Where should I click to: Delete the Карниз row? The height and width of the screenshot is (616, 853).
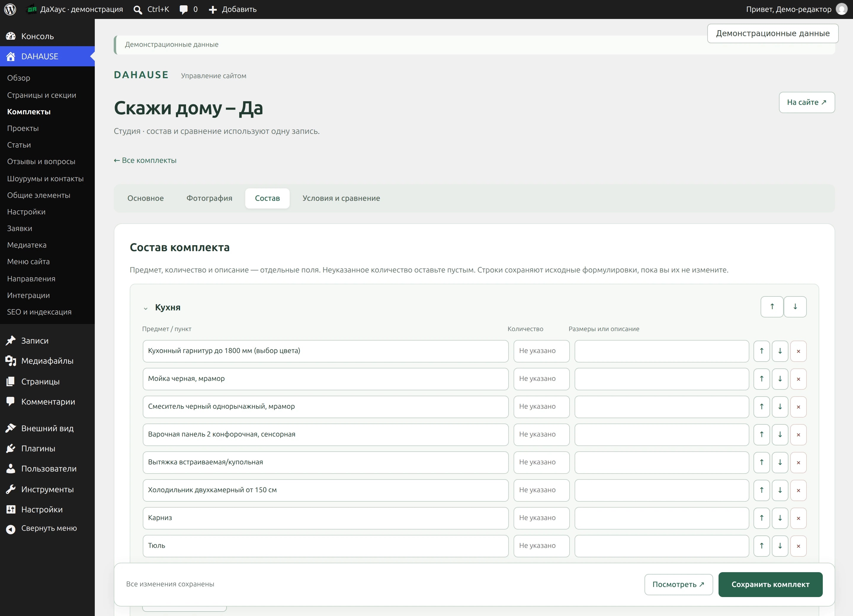799,518
